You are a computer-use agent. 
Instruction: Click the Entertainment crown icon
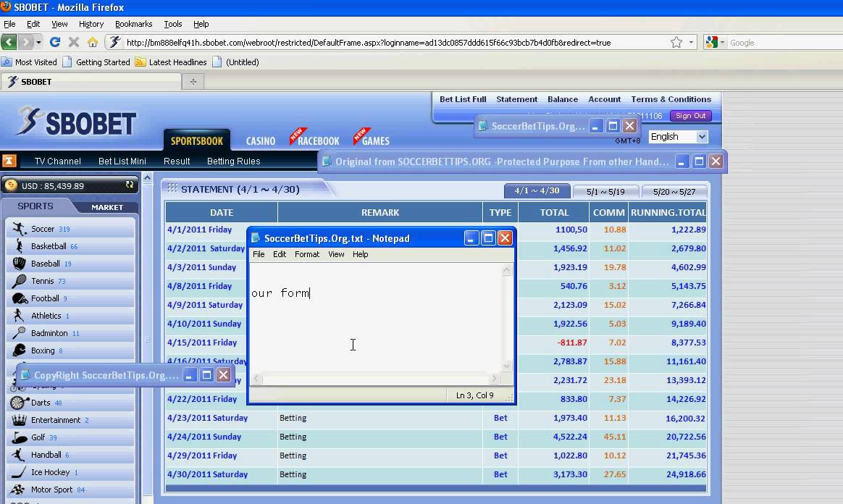pyautogui.click(x=19, y=420)
